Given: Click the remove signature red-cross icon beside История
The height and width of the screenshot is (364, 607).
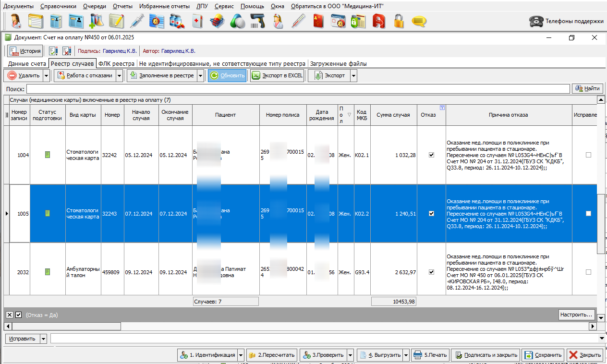Looking at the screenshot, I should [x=67, y=50].
